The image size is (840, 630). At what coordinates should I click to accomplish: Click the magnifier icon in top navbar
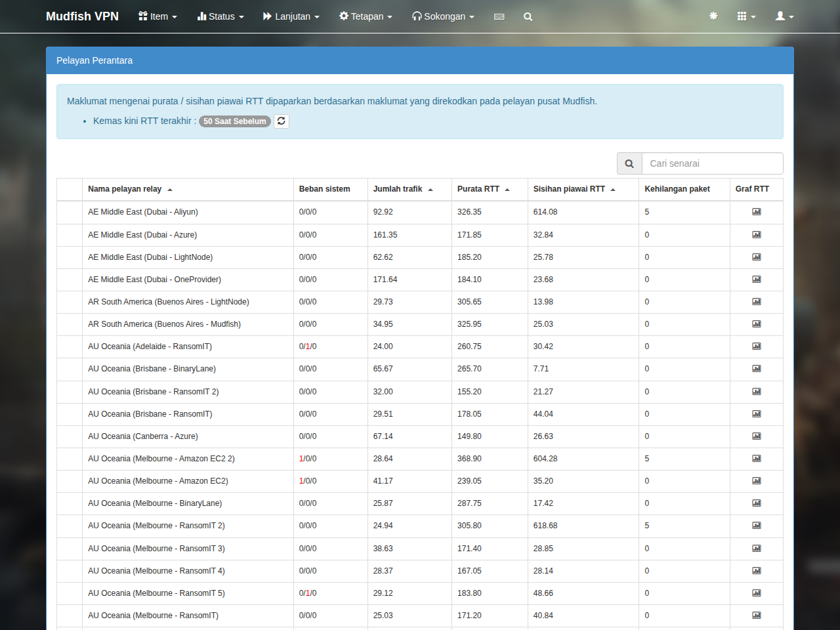528,17
